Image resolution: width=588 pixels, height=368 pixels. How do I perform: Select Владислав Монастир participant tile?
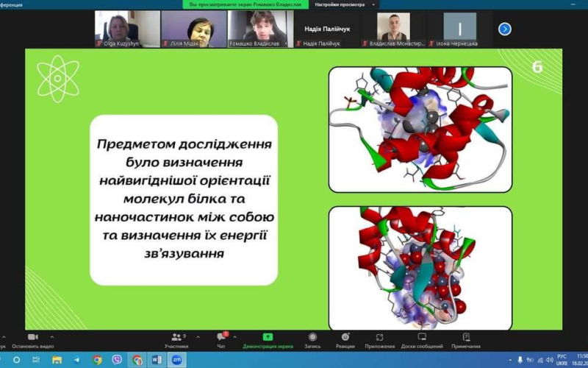(393, 29)
